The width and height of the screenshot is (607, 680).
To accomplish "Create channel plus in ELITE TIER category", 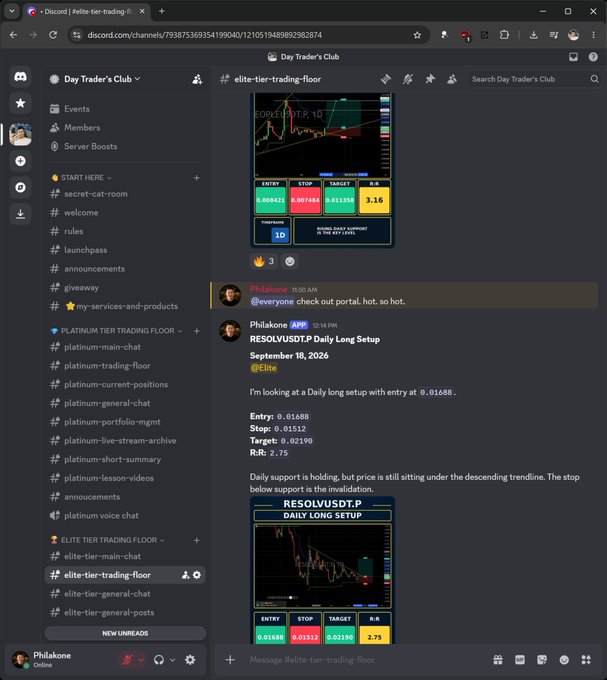I will coord(196,540).
